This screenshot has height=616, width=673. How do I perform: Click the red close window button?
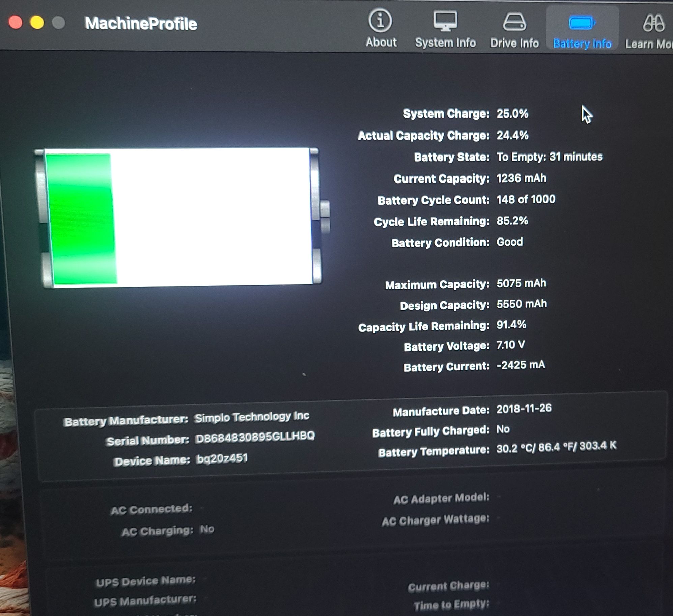click(x=16, y=23)
